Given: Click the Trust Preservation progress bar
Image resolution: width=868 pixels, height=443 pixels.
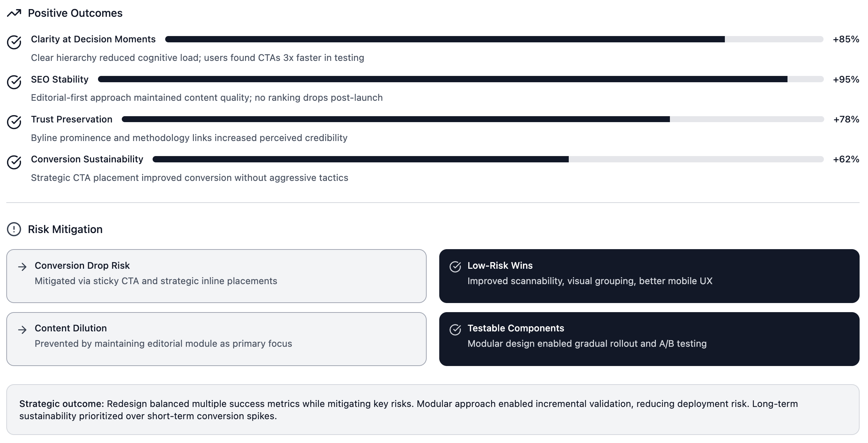Looking at the screenshot, I should tap(472, 119).
